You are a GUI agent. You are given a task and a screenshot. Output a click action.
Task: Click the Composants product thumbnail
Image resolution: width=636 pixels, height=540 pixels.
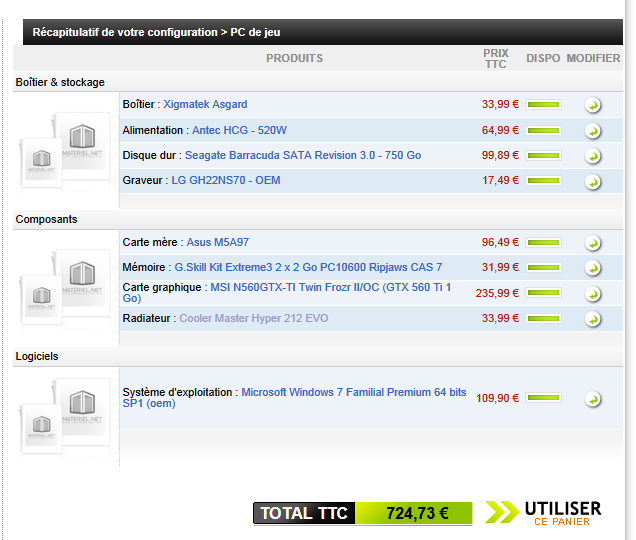pyautogui.click(x=63, y=286)
